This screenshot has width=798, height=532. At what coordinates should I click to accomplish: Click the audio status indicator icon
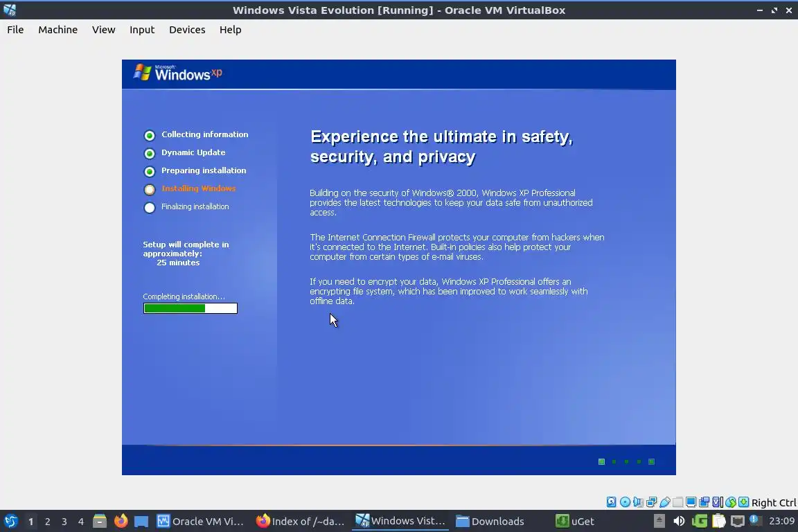[x=638, y=502]
